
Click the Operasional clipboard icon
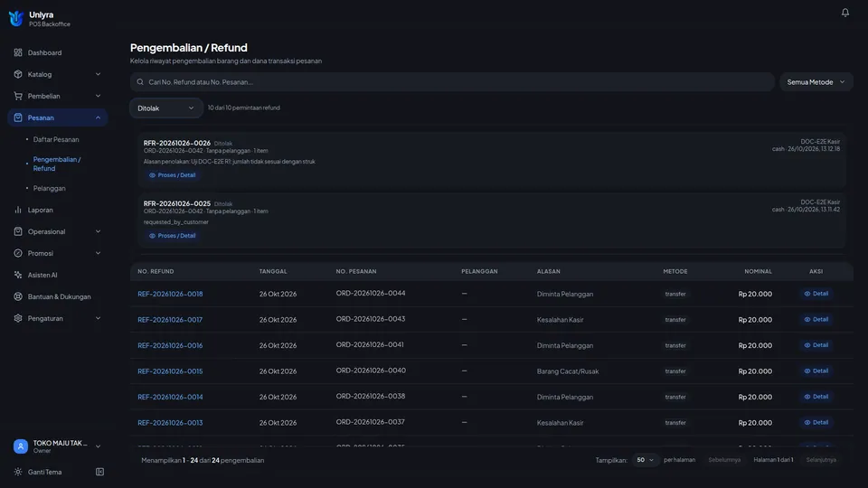[x=18, y=231]
